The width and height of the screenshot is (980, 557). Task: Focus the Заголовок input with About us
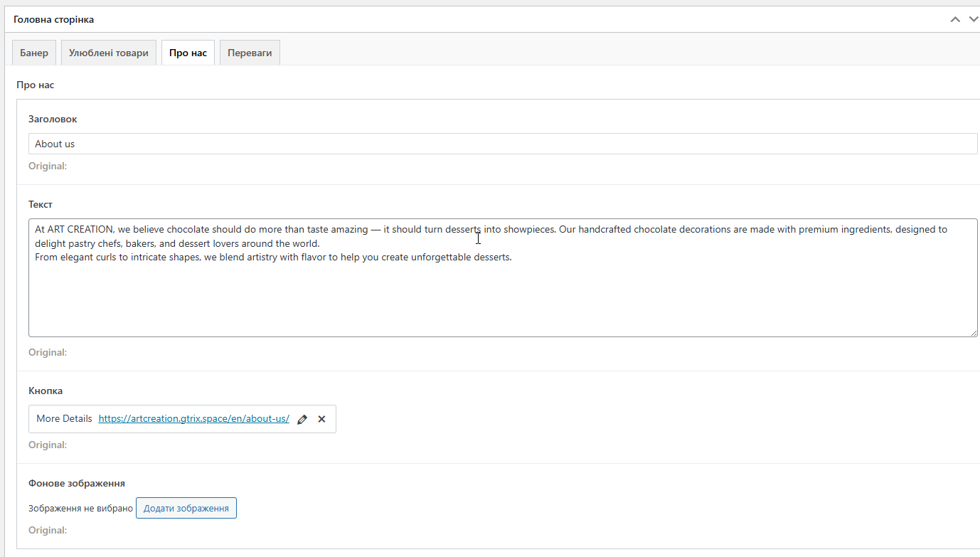[x=503, y=144]
